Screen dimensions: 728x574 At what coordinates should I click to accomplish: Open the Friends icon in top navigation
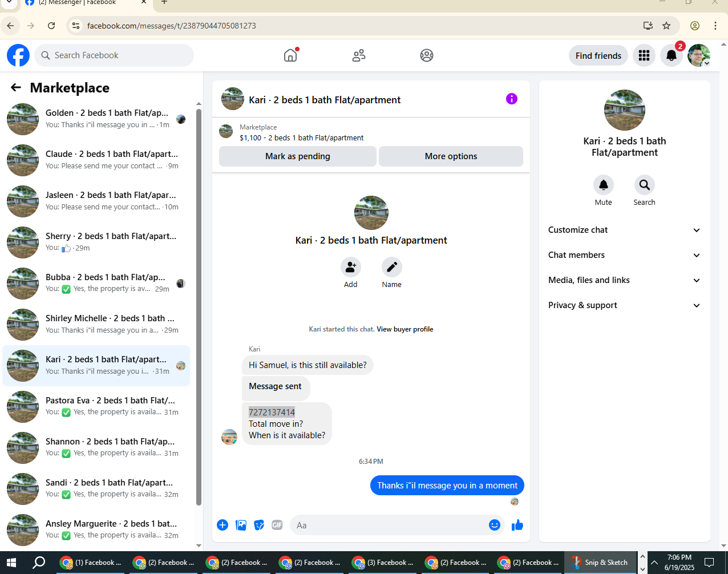[359, 55]
